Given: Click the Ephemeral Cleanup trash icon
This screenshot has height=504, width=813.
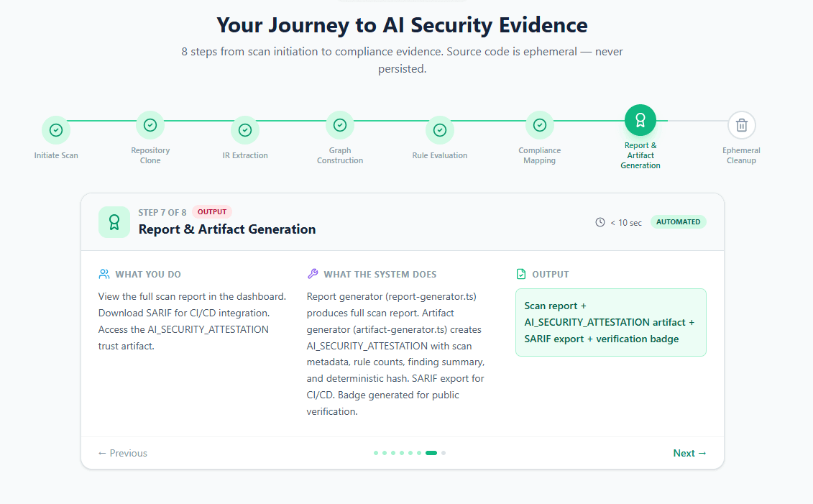Looking at the screenshot, I should click(x=741, y=124).
